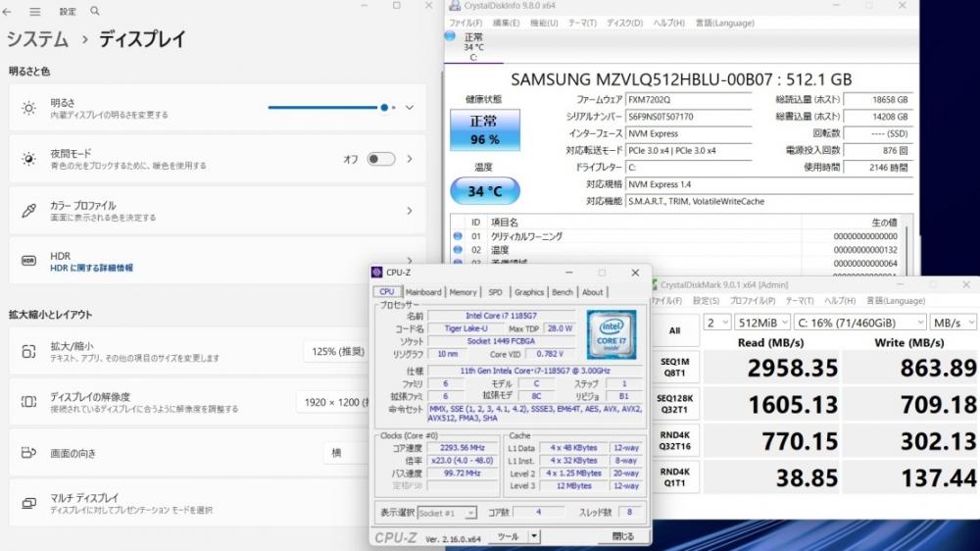Open the Socket #1 selection dropdown in CPU-Z

[x=447, y=513]
